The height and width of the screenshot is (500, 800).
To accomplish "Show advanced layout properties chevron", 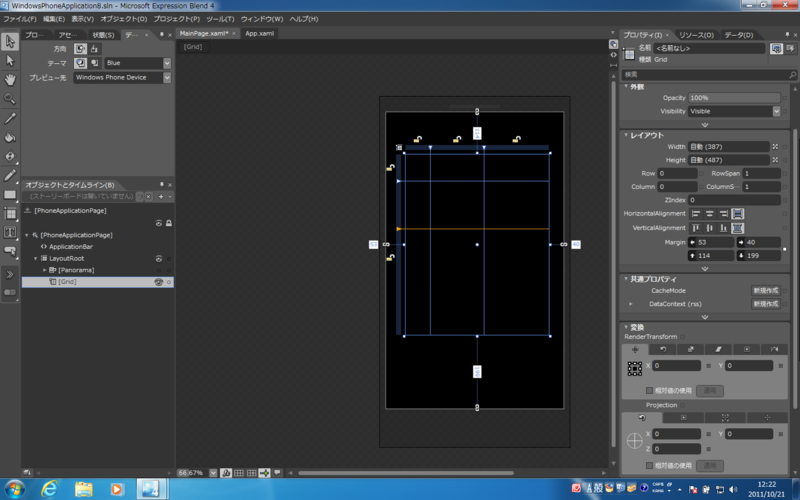I will (705, 268).
